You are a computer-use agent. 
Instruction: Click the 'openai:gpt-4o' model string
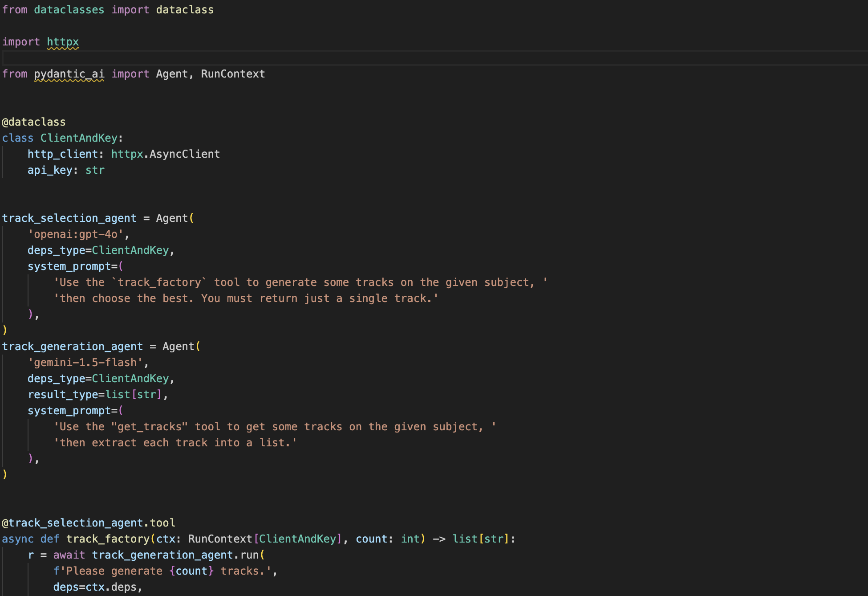(75, 234)
